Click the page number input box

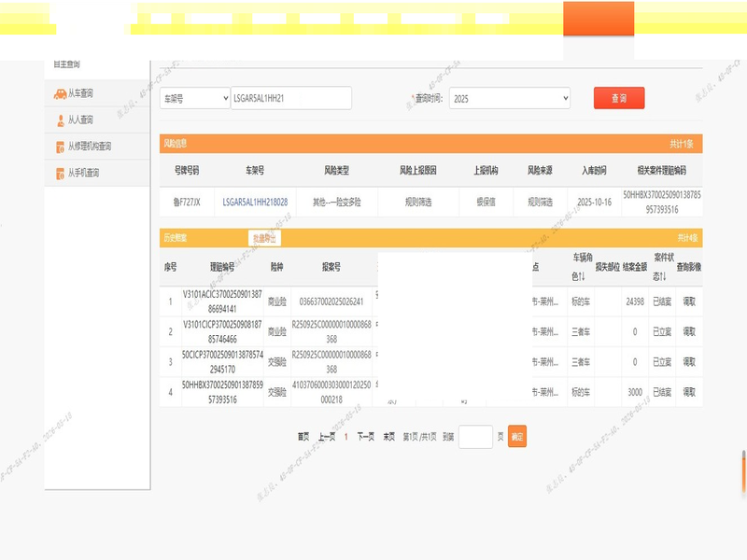click(x=475, y=437)
